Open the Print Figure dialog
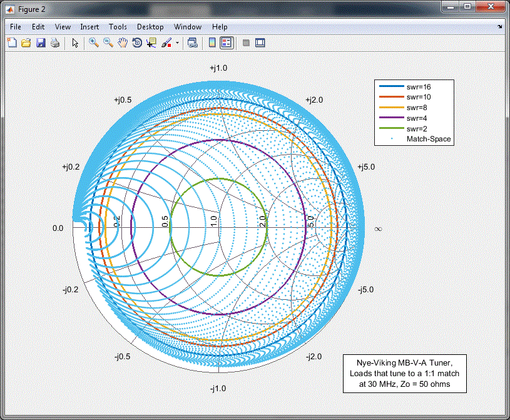Screen dimensions: 510x420 coord(55,43)
